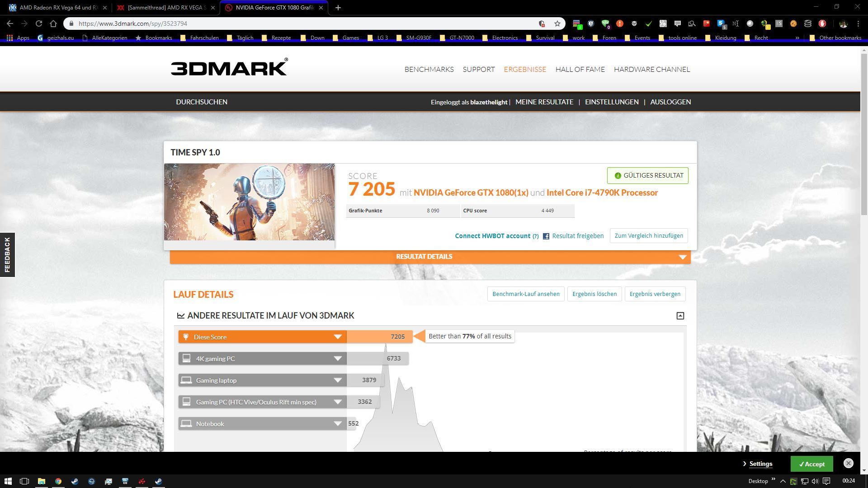Open HARDWARE CHANNEL page
Screen dimensions: 868x488
coord(652,69)
